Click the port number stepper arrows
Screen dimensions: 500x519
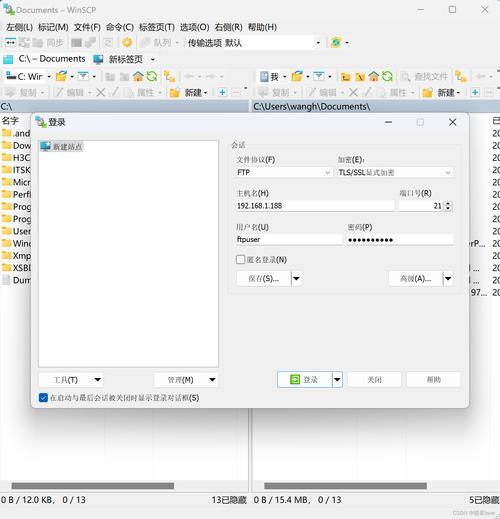[448, 206]
